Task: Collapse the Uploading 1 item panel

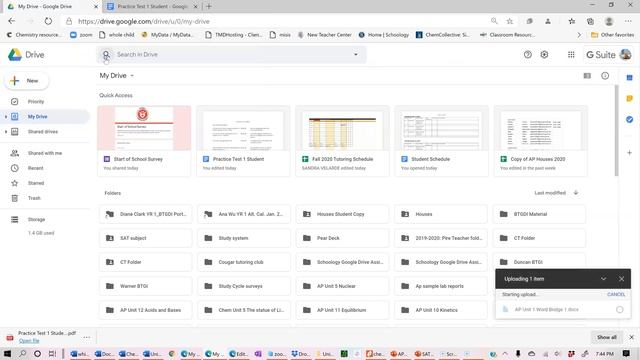Action: 603,279
